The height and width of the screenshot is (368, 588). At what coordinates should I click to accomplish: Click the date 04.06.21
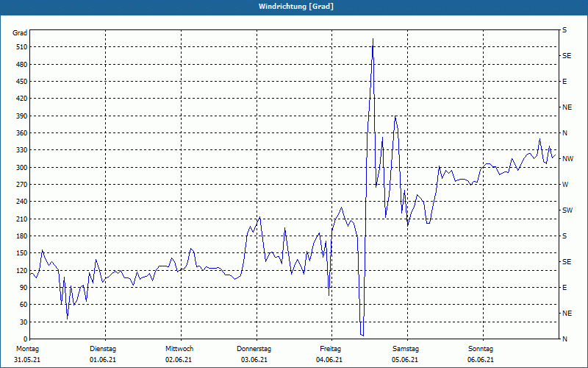(x=329, y=360)
